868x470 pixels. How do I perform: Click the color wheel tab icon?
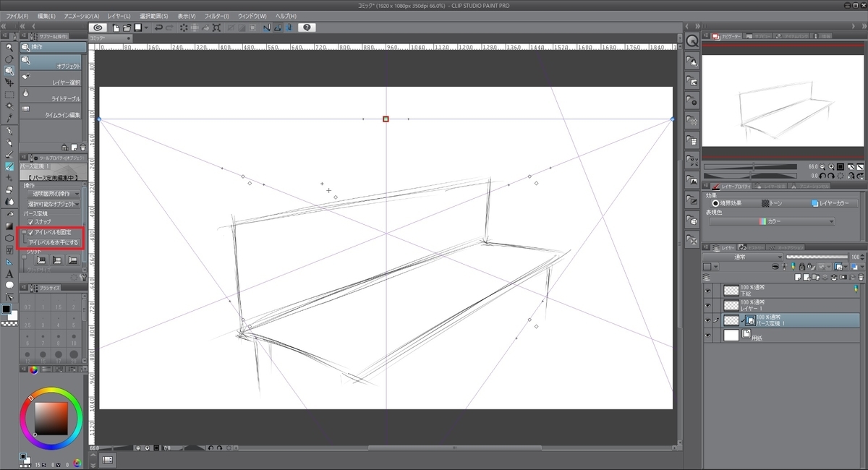(x=33, y=370)
